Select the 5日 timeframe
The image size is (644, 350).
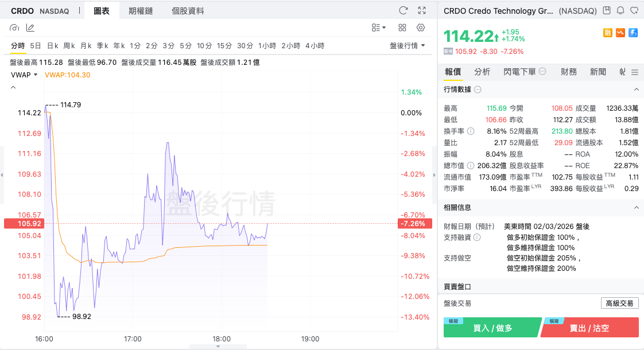(36, 45)
